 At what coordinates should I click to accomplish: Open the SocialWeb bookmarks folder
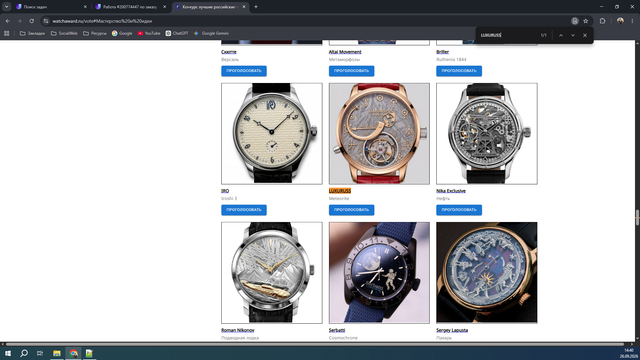[64, 33]
